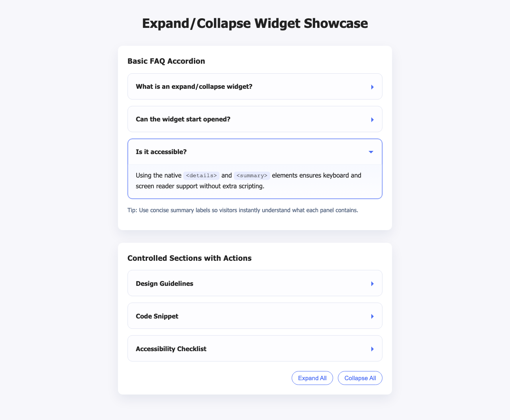The width and height of the screenshot is (510, 420).
Task: Click the downward arrow on 'Is it accessible?'
Action: click(371, 152)
